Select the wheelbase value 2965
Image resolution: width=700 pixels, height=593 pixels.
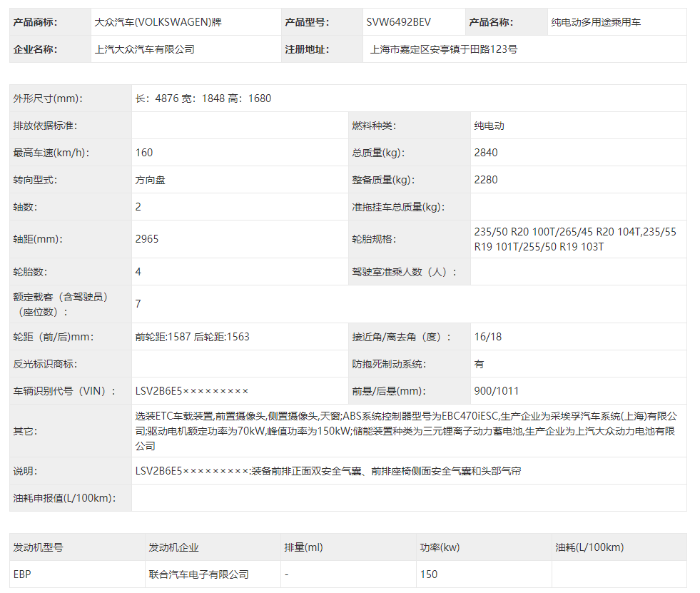click(x=147, y=239)
